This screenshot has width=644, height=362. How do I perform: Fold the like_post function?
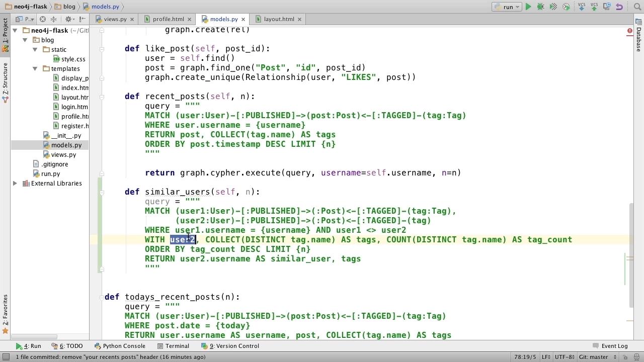coord(102,49)
